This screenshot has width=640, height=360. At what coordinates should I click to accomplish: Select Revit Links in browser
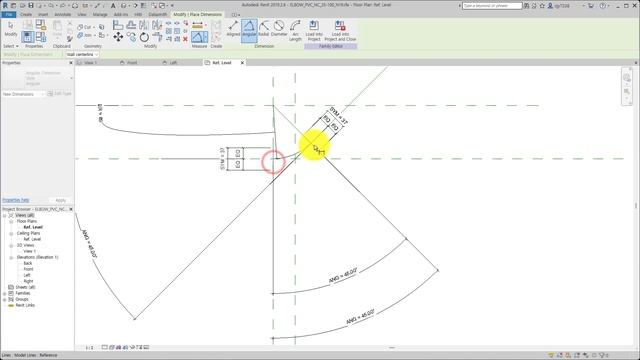pyautogui.click(x=25, y=305)
